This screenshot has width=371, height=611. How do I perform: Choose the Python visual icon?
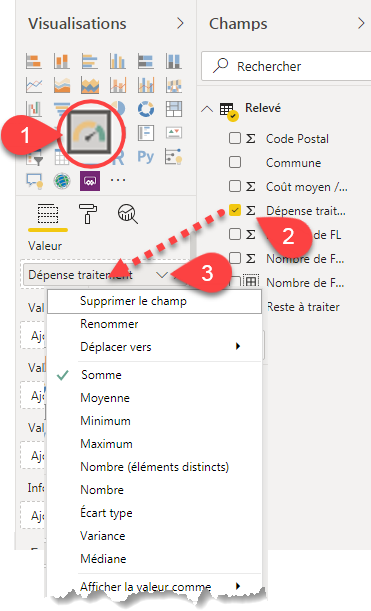(x=146, y=157)
